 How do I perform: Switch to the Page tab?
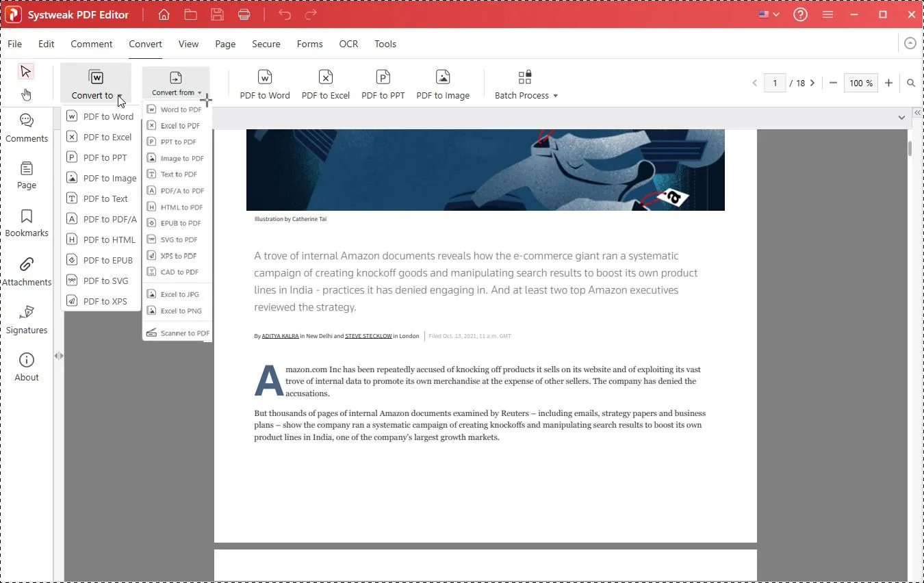[x=225, y=44]
